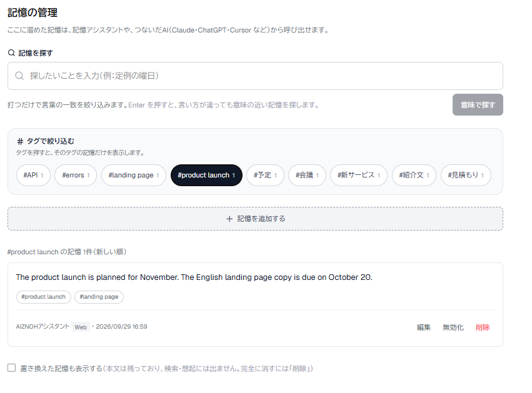Screen dimensions: 532x393
Task: Deselect the active #product launch filter tag
Action: coord(206,176)
